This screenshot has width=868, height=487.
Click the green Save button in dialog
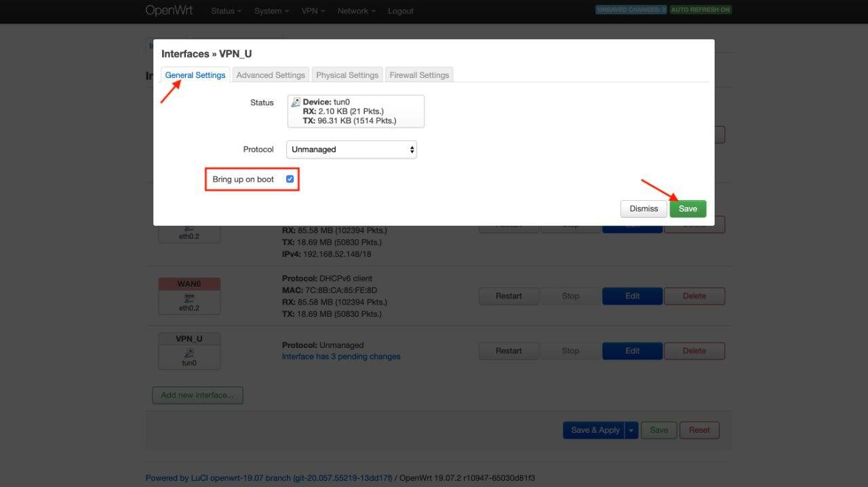pos(688,209)
